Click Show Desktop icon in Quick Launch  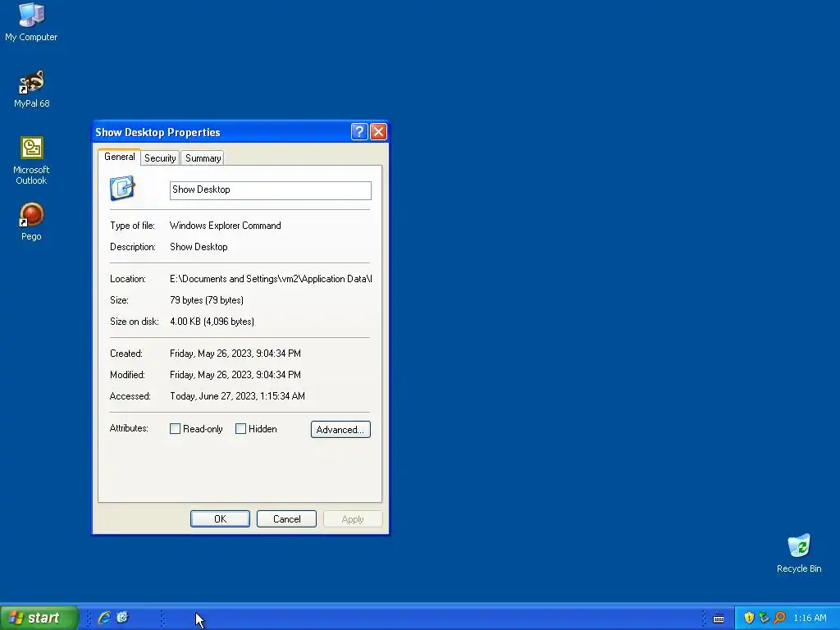coord(123,618)
